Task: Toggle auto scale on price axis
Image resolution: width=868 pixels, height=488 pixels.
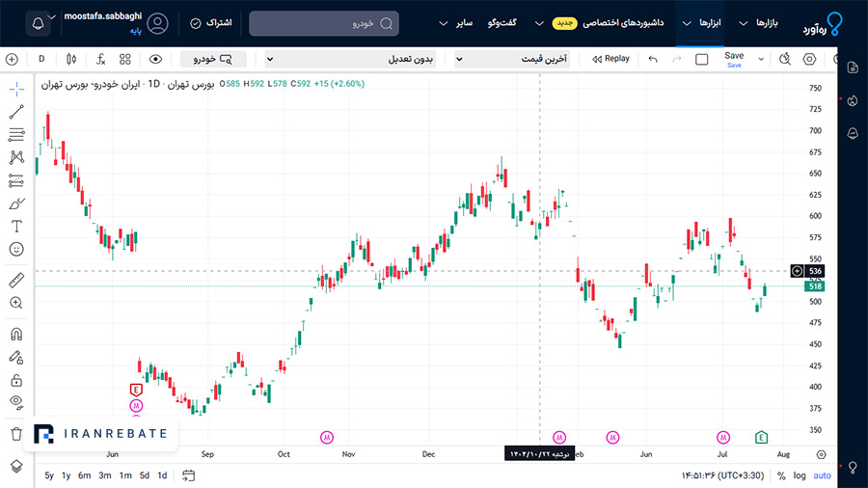Action: [822, 475]
